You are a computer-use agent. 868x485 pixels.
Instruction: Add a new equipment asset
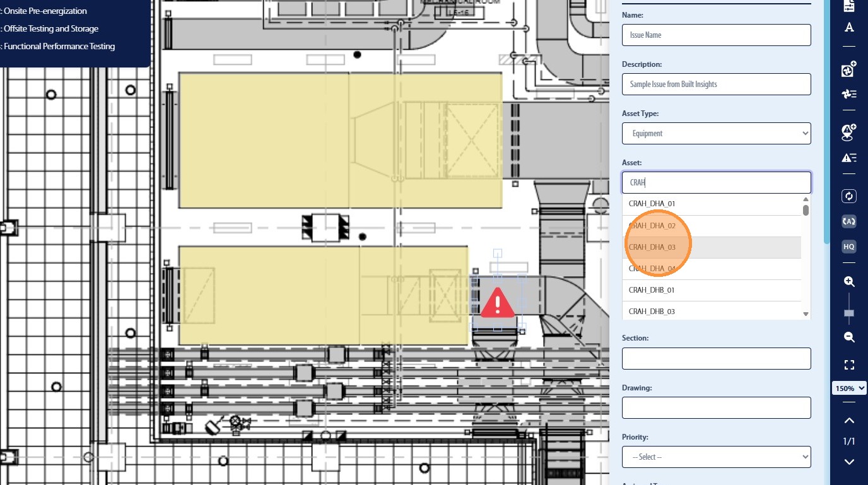click(849, 69)
